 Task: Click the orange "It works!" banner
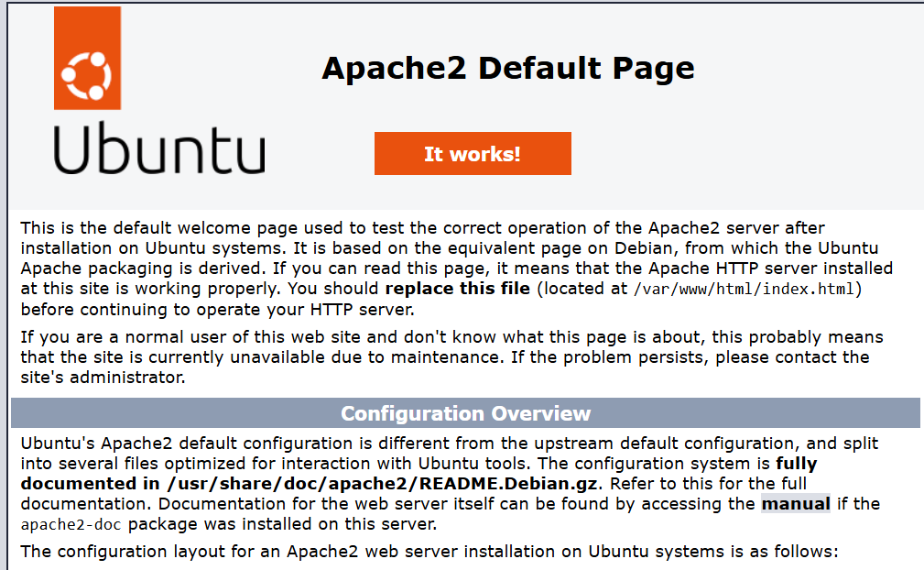tap(473, 153)
